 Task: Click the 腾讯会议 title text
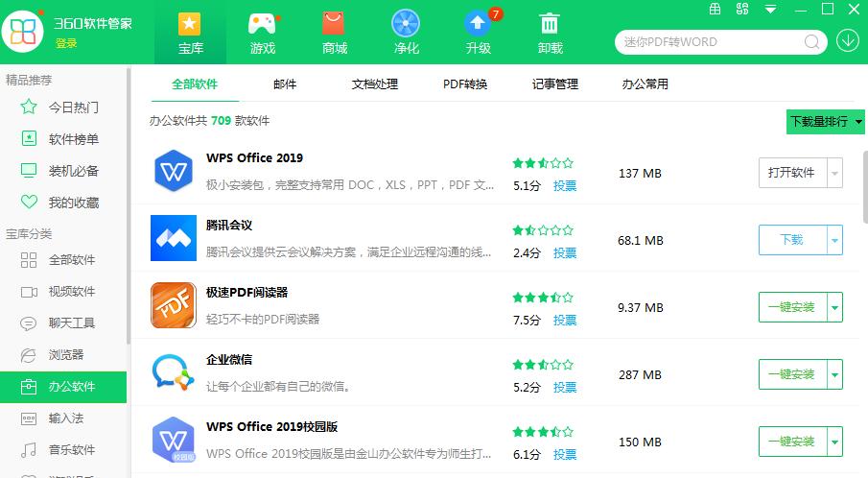coord(229,226)
